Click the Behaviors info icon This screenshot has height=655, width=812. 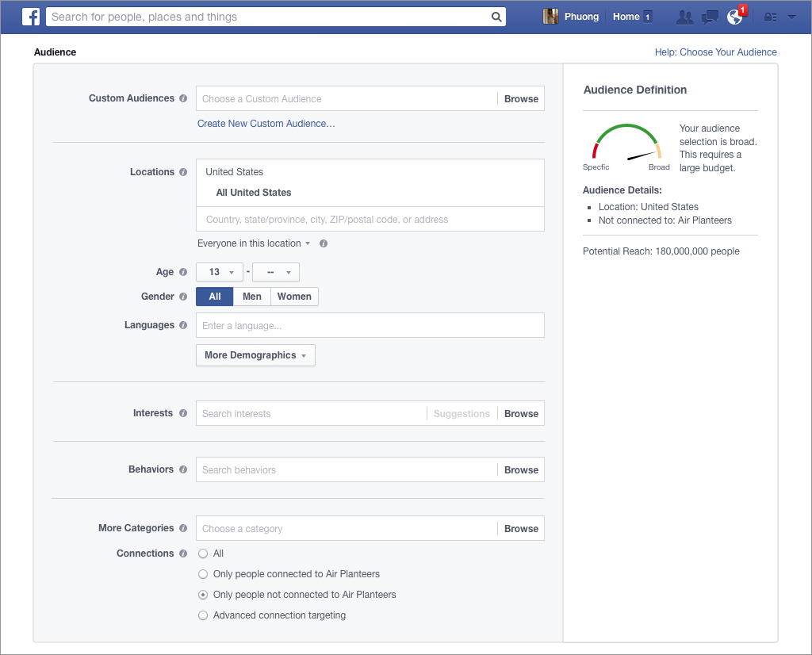click(x=183, y=469)
